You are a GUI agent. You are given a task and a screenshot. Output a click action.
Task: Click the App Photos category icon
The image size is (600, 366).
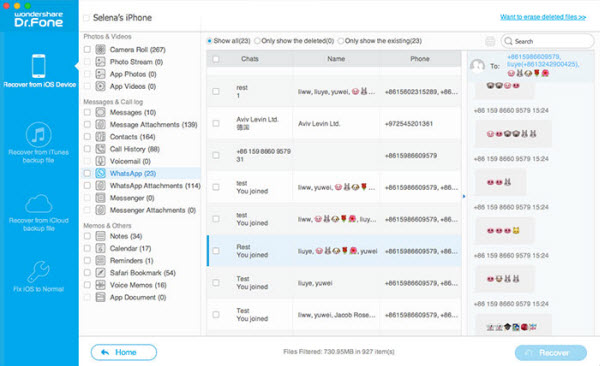[100, 74]
